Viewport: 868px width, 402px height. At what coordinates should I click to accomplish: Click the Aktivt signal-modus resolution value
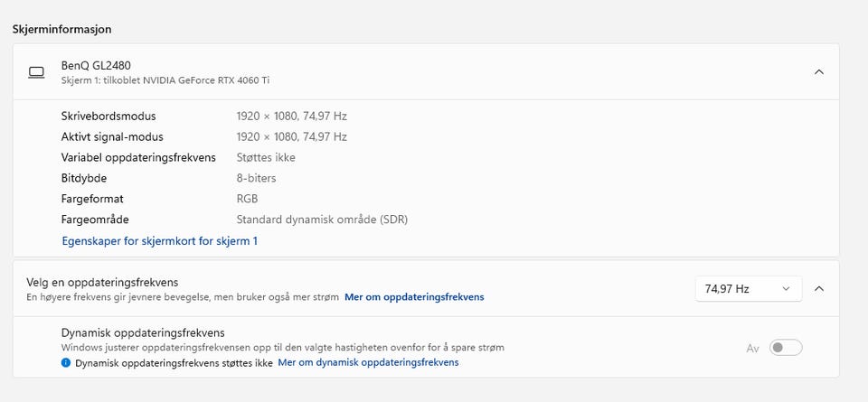tap(292, 136)
